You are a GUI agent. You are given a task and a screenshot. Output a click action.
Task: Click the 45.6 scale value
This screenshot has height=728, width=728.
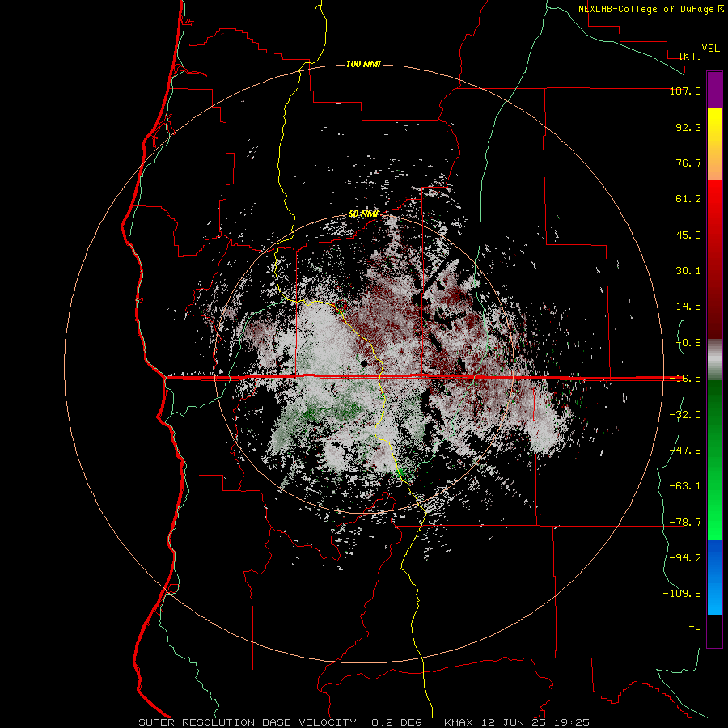pyautogui.click(x=688, y=235)
